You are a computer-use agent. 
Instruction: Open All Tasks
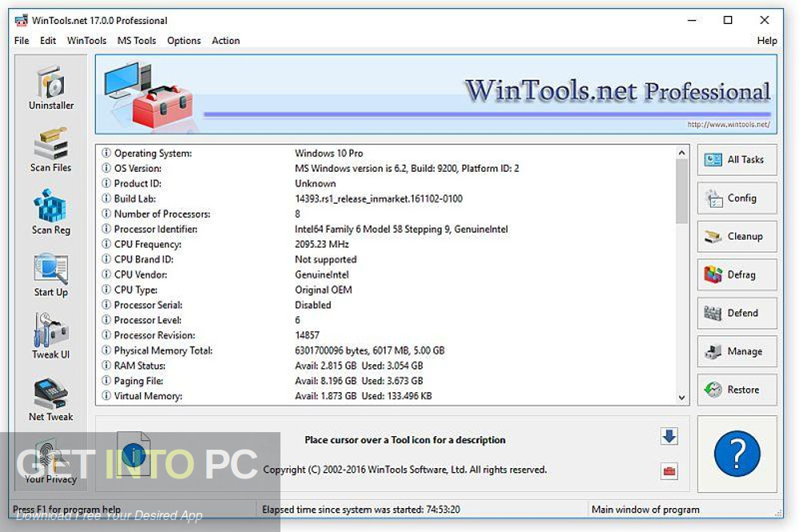tap(737, 160)
